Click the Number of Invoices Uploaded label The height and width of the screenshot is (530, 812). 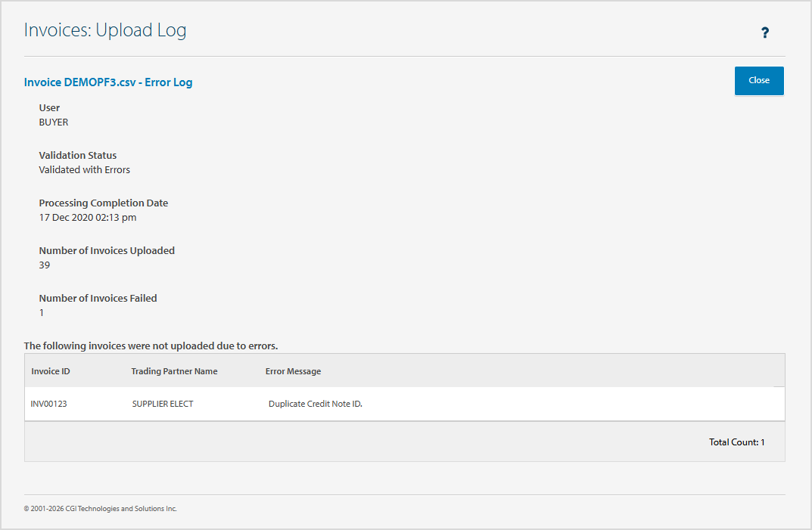[107, 250]
